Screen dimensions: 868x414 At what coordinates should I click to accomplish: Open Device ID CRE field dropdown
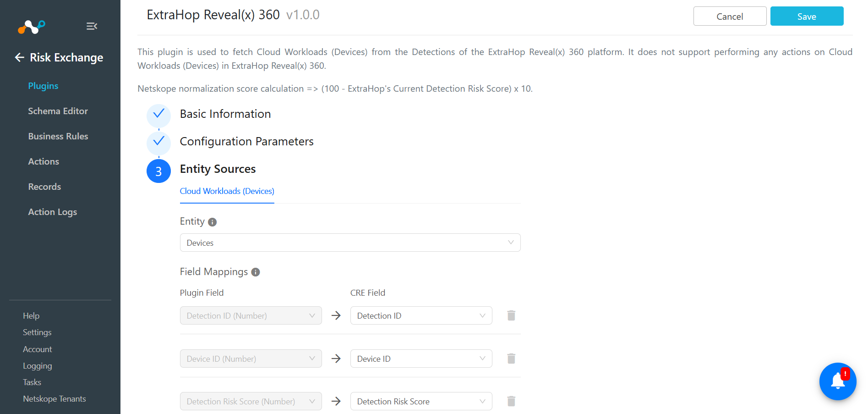tap(421, 359)
